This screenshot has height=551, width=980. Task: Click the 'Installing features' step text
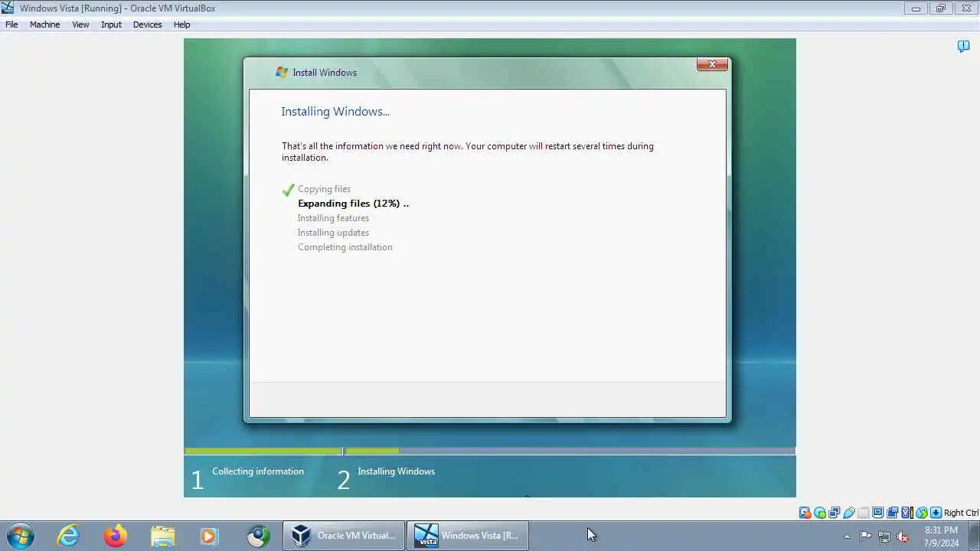(x=333, y=218)
